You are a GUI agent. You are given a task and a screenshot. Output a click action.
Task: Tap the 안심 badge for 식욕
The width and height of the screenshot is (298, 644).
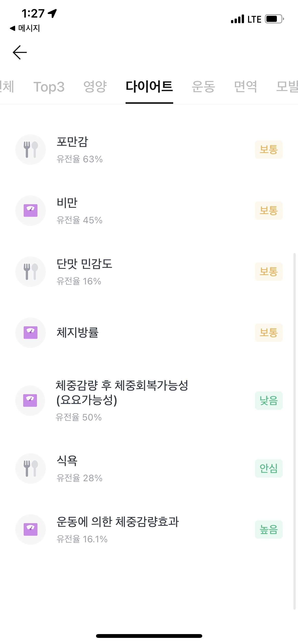[x=269, y=469]
